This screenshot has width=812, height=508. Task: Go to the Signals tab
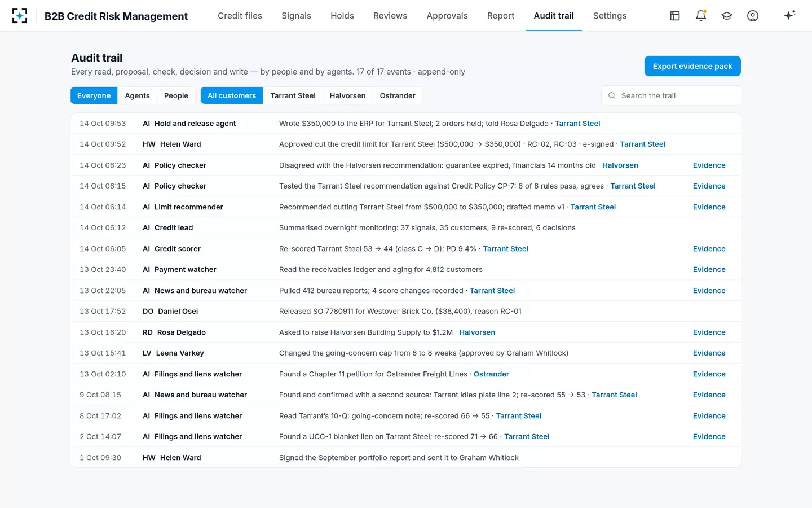click(296, 16)
